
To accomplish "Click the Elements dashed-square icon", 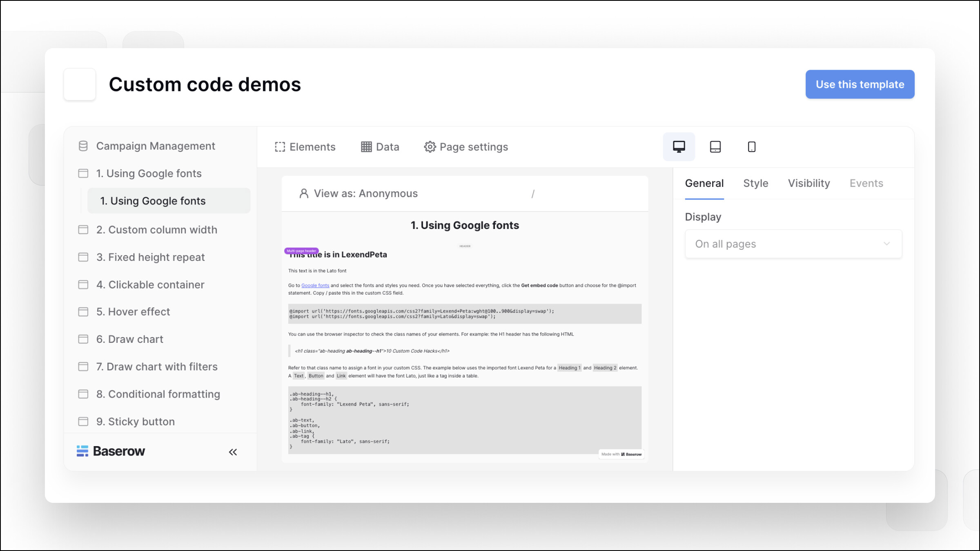I will [280, 147].
